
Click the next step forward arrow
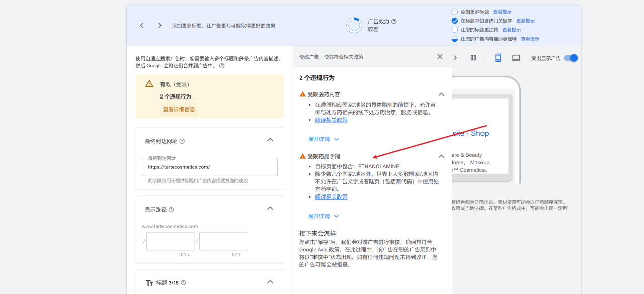coord(160,26)
